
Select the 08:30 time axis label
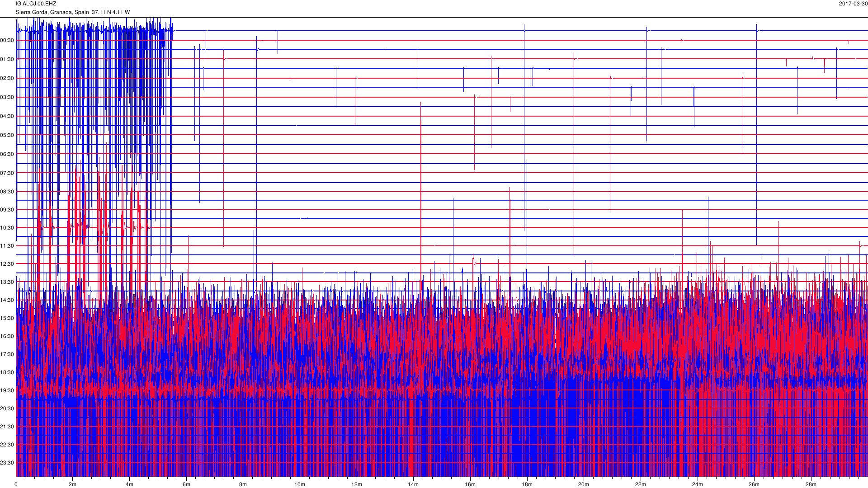(x=7, y=192)
